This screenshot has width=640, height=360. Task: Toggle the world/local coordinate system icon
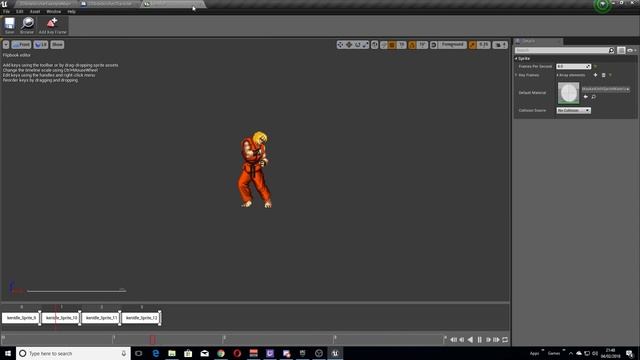[x=375, y=44]
